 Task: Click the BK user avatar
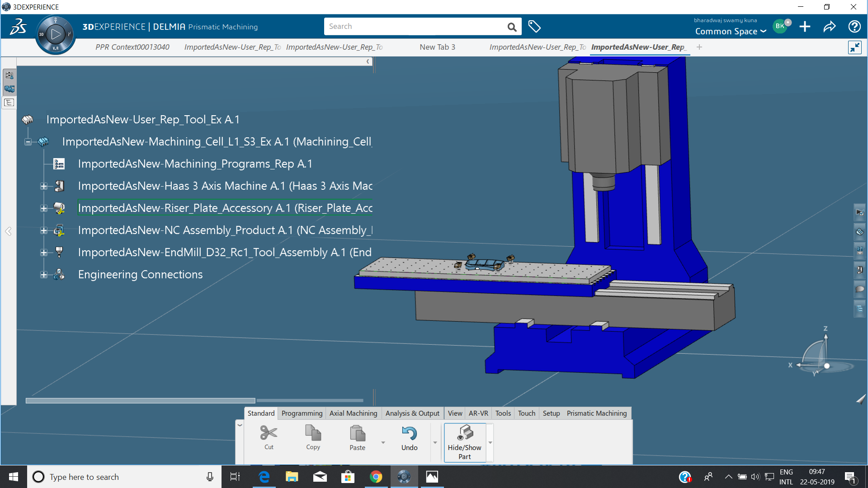tap(780, 26)
